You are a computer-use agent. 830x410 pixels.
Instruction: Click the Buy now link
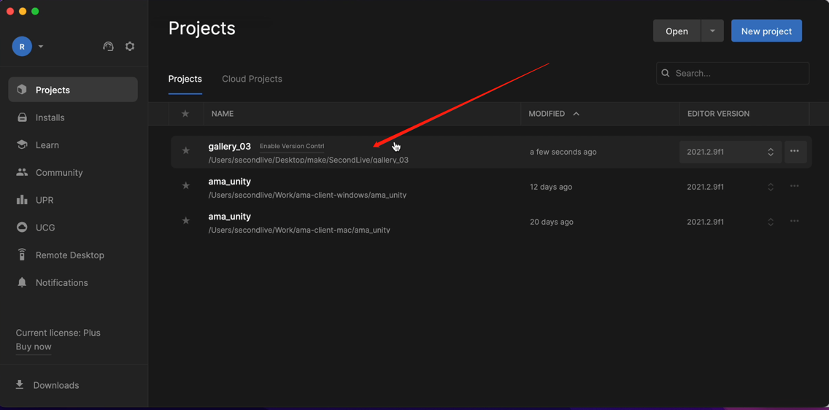(33, 347)
